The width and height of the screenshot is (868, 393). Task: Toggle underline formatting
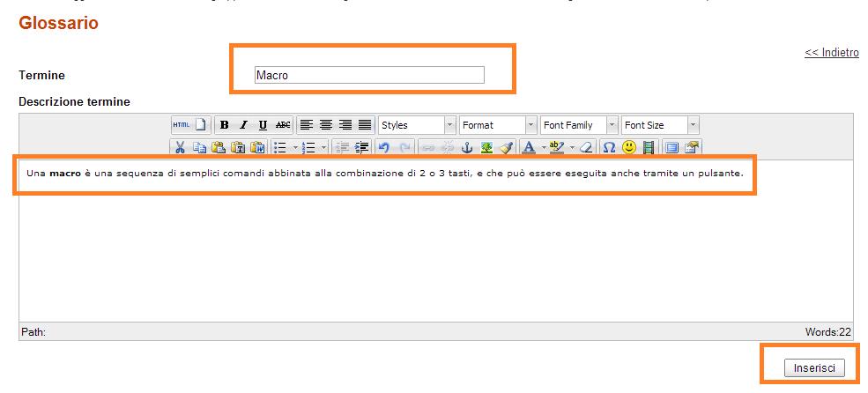click(263, 125)
